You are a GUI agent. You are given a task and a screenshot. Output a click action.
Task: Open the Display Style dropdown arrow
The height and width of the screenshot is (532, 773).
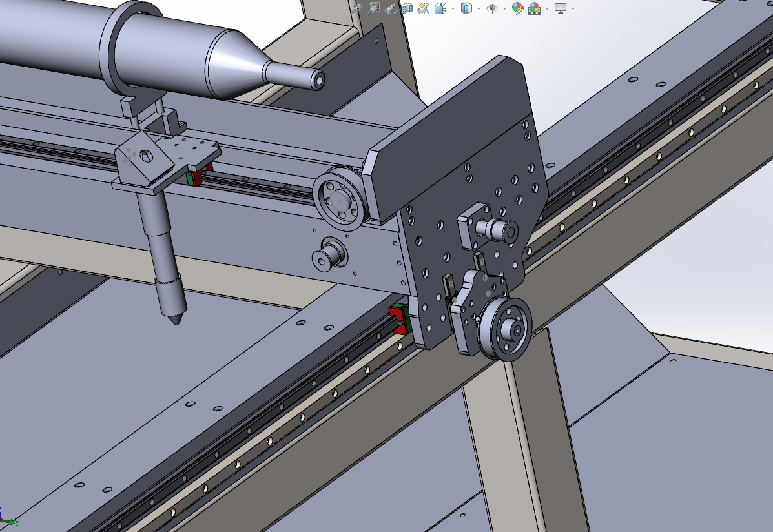click(479, 8)
